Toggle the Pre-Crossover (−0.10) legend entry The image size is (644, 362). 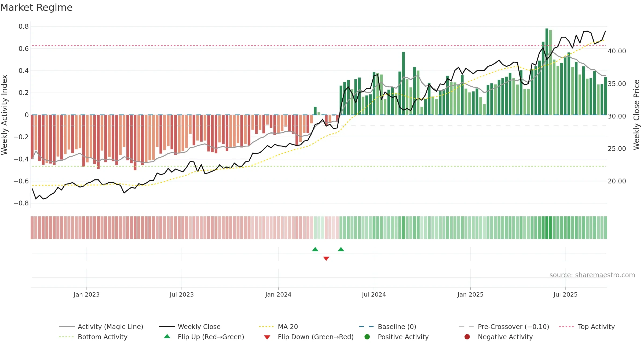pyautogui.click(x=504, y=327)
